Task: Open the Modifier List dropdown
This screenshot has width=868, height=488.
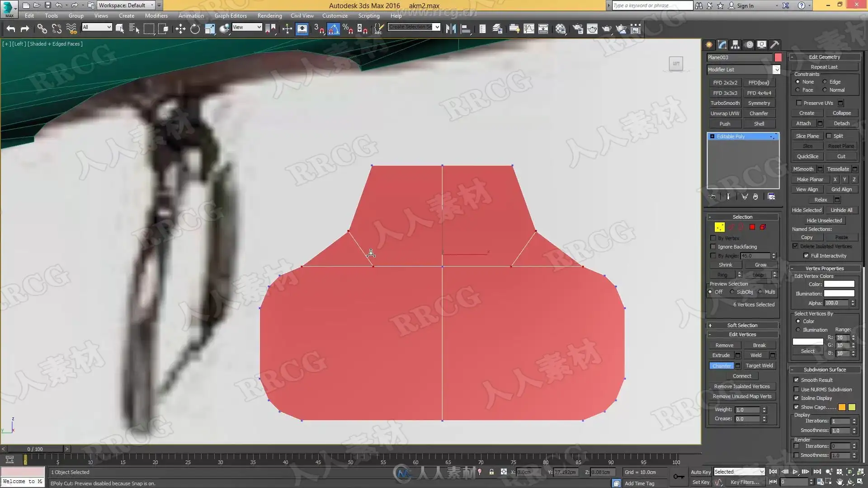Action: coord(776,70)
